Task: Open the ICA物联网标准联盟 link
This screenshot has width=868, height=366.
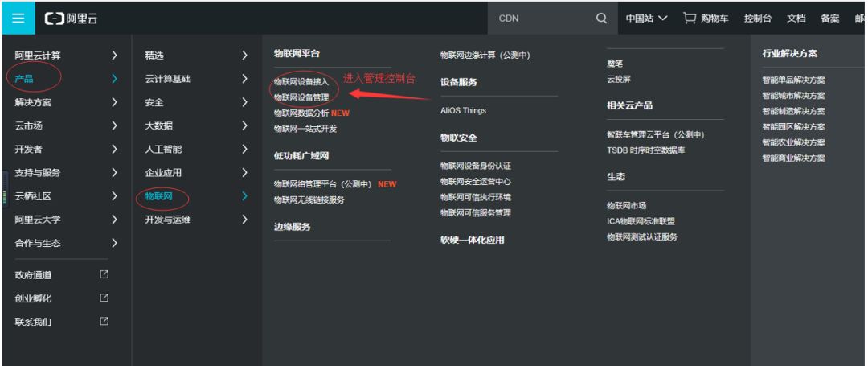Action: 641,221
